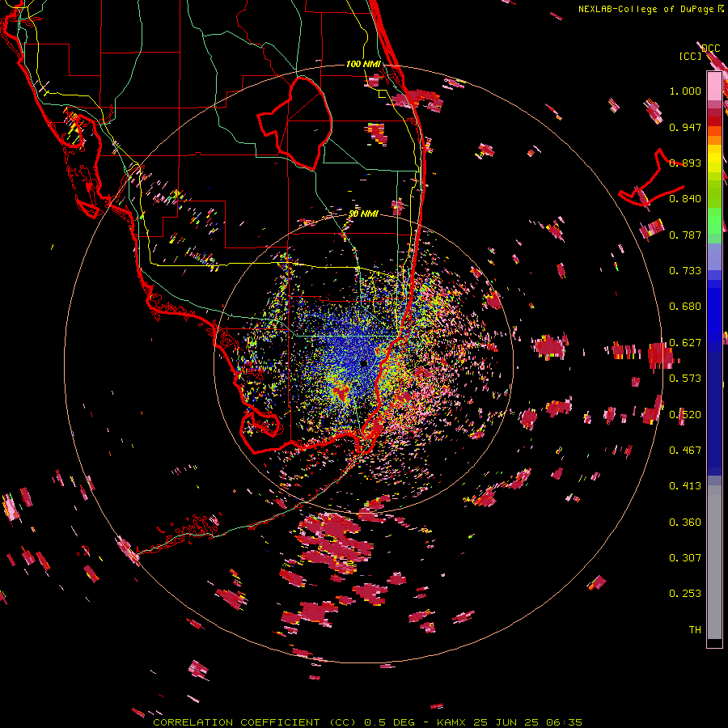Click the 0.520 color scale label
728x728 pixels.
685,415
